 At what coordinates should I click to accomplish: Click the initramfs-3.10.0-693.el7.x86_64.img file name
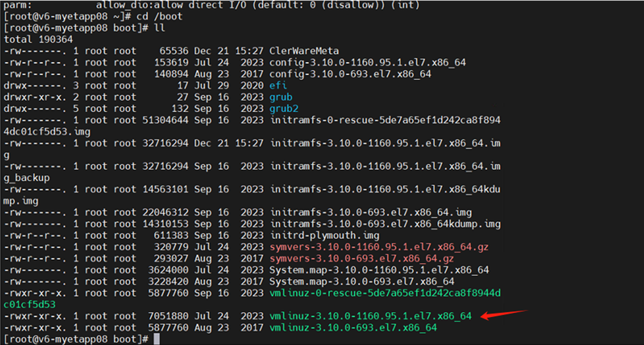click(371, 212)
